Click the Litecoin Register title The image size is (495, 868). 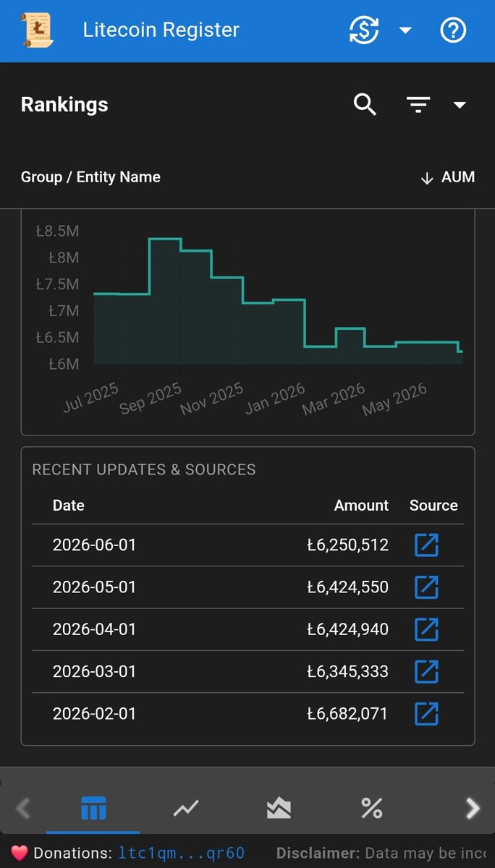click(161, 30)
